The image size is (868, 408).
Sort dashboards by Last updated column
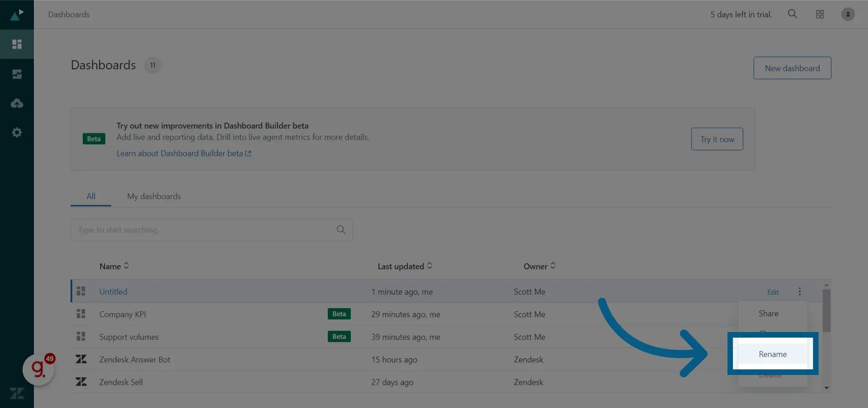point(405,266)
